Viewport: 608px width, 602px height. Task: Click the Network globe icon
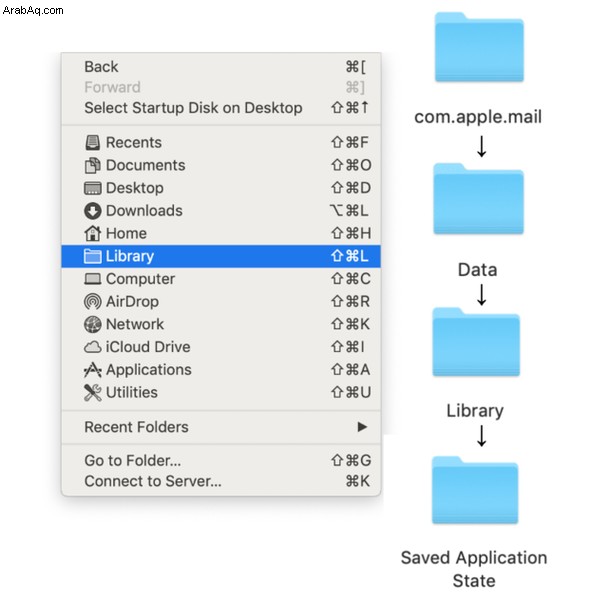coord(92,324)
